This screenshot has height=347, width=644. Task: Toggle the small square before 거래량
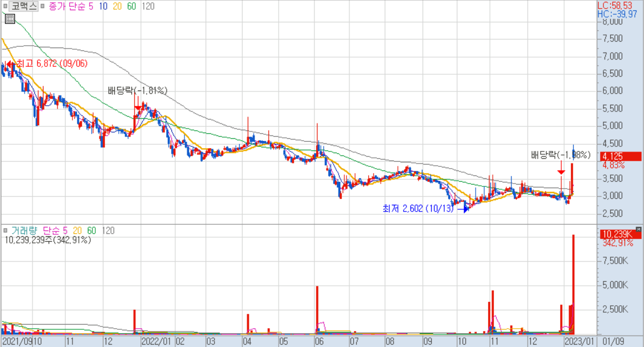(x=5, y=230)
